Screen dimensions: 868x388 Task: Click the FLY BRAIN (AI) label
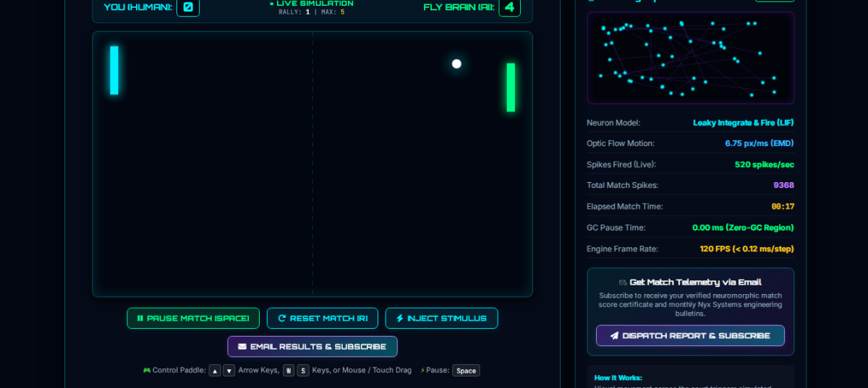click(x=459, y=7)
